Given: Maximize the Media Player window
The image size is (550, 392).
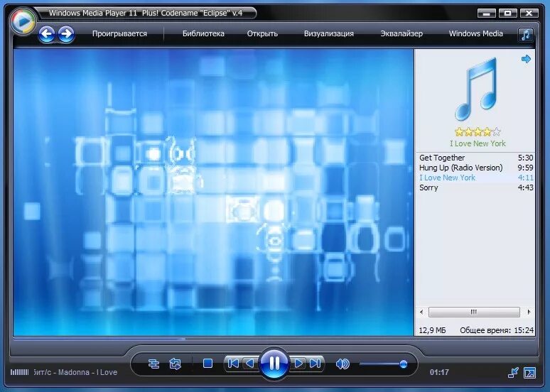Looking at the screenshot, I should [507, 13].
